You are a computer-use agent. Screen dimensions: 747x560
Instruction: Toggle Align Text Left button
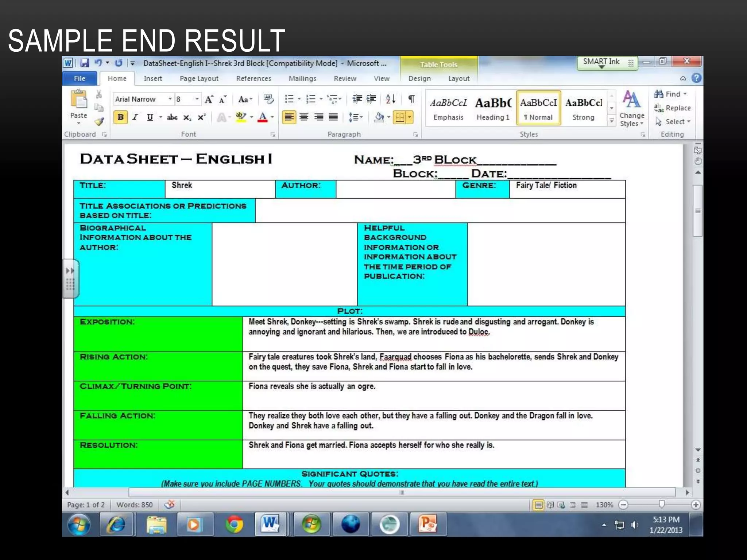289,117
